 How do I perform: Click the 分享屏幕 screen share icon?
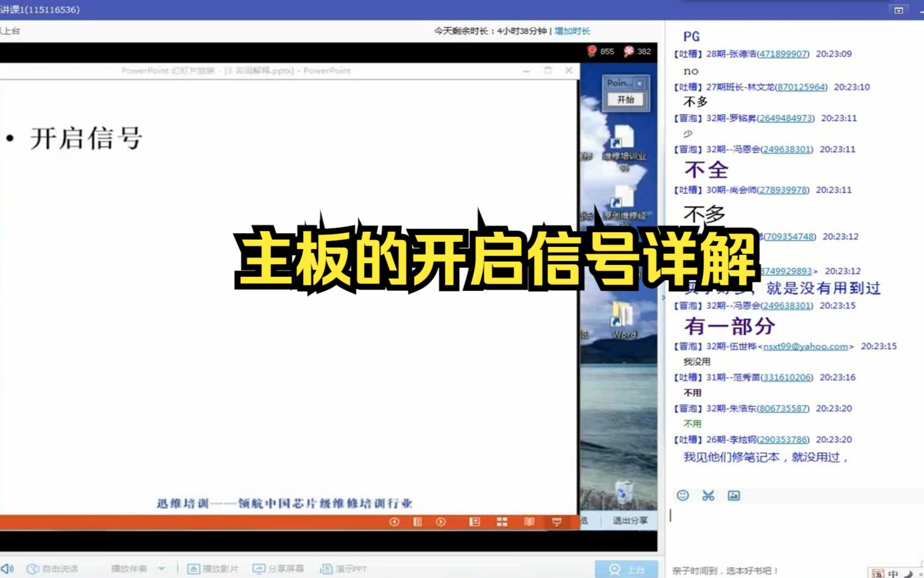tap(259, 568)
